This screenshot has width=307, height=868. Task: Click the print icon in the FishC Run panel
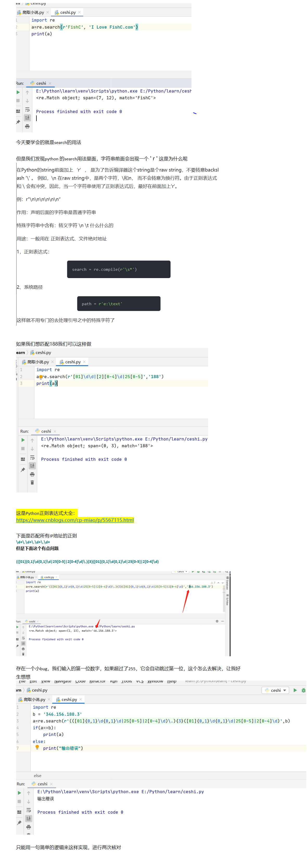point(27,126)
